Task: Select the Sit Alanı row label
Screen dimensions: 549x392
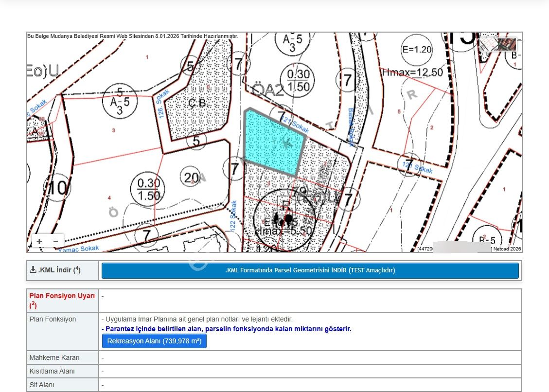Action: point(42,385)
